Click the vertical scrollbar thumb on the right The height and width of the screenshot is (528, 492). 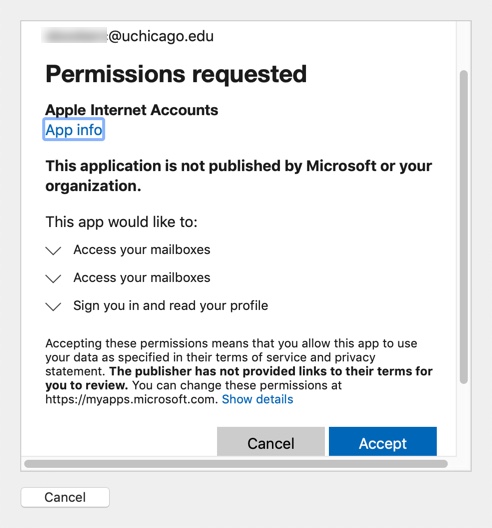point(464,227)
